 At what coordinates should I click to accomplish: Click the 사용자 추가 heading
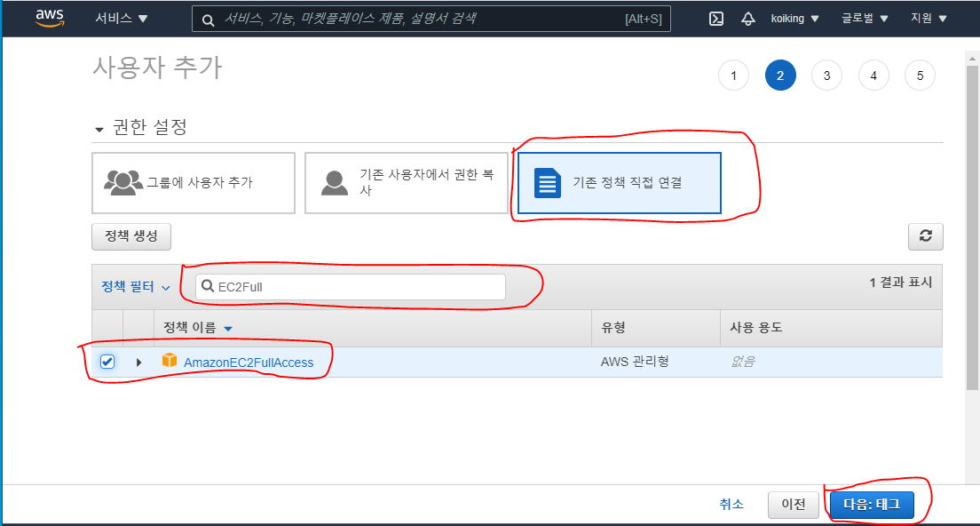click(157, 68)
